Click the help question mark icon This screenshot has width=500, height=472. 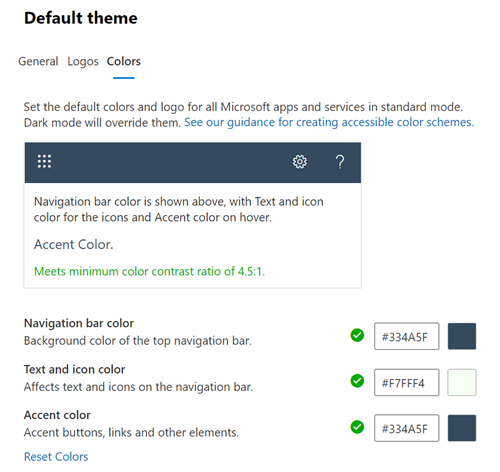click(340, 162)
